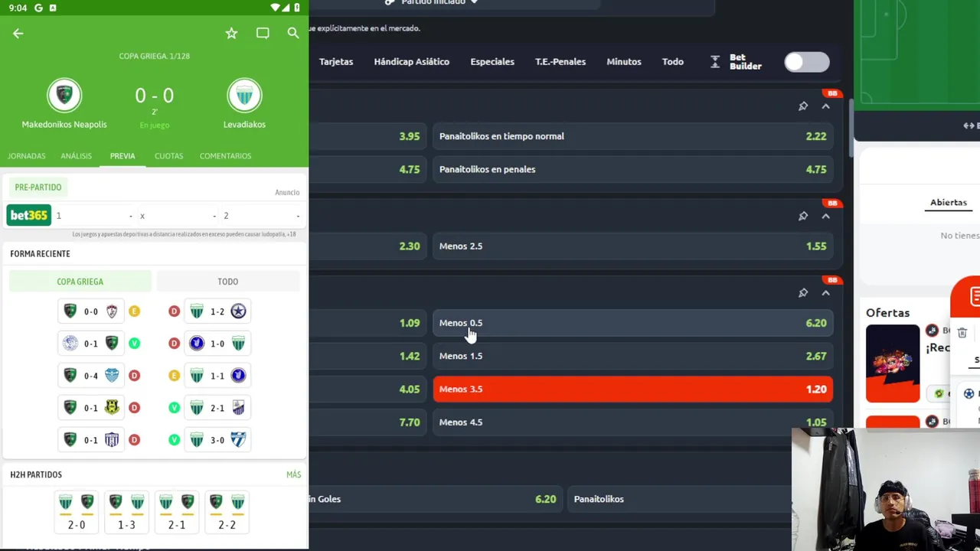Pin the Menos 0.5 market section
This screenshot has height=551, width=980.
(803, 293)
